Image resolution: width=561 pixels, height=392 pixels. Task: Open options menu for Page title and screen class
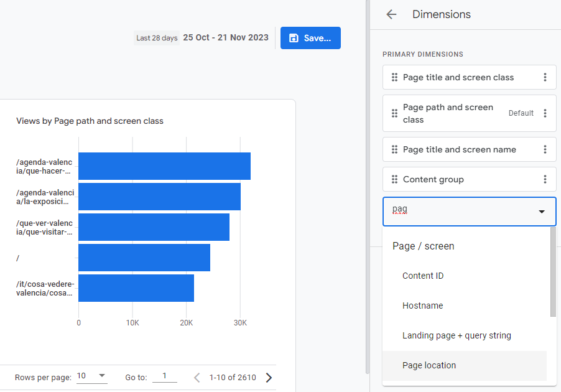[545, 78]
